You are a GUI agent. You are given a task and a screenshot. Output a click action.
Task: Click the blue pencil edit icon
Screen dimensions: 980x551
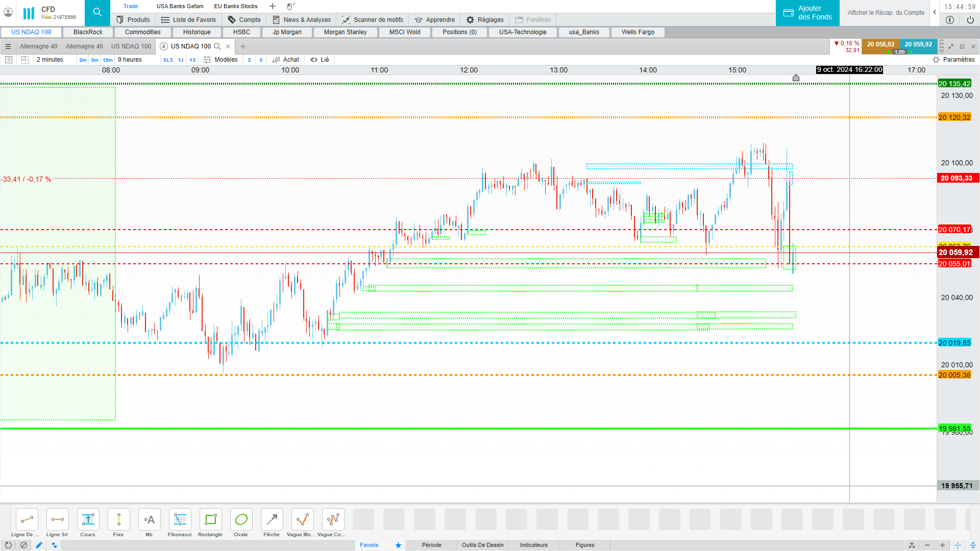pos(39,545)
